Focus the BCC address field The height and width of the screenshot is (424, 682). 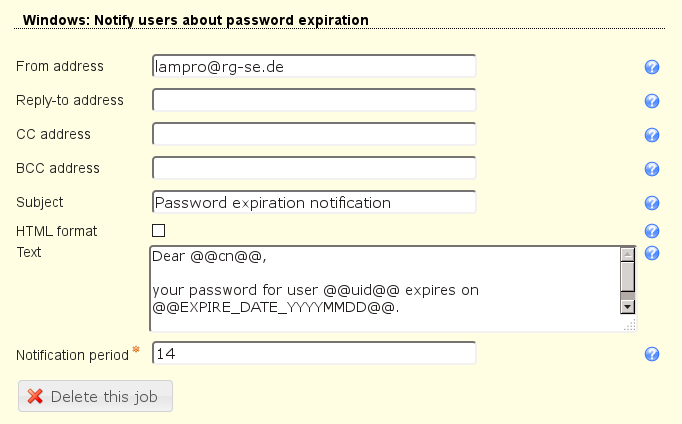click(314, 168)
